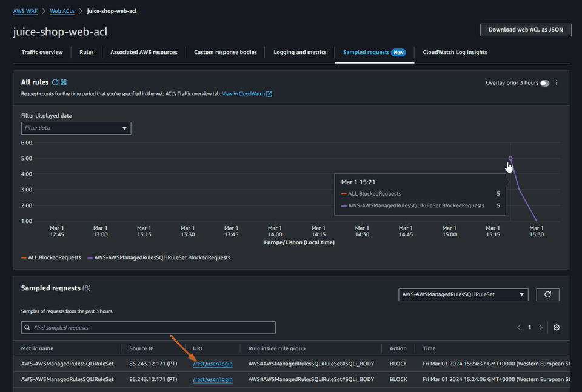Viewport: 582px width, 392px height.
Task: Click the search magnifier in sampled requests
Action: click(x=27, y=327)
